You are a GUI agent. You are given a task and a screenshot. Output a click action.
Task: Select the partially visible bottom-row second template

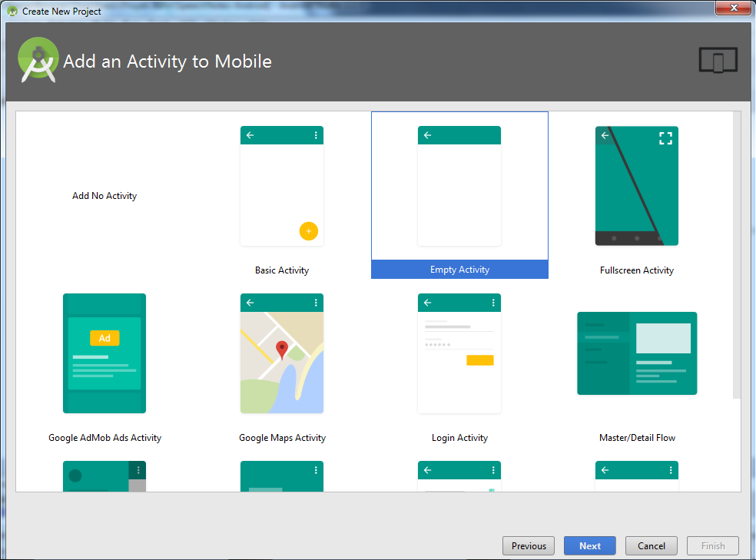pyautogui.click(x=282, y=476)
